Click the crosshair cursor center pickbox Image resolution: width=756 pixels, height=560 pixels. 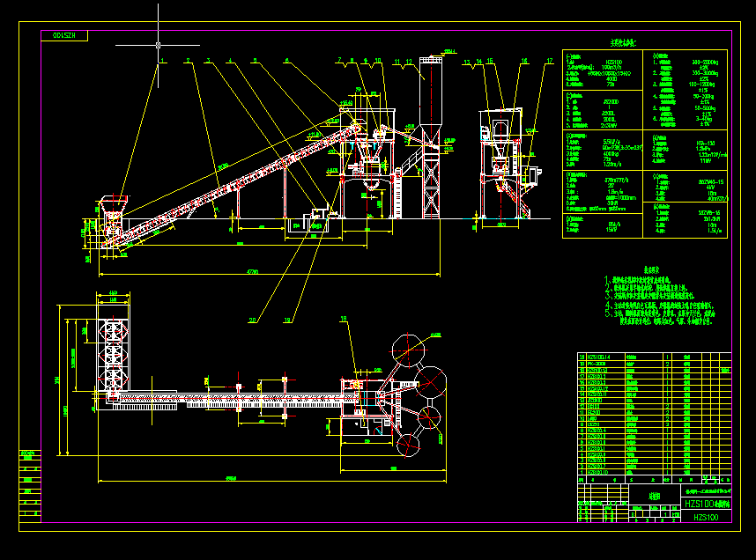tap(158, 45)
